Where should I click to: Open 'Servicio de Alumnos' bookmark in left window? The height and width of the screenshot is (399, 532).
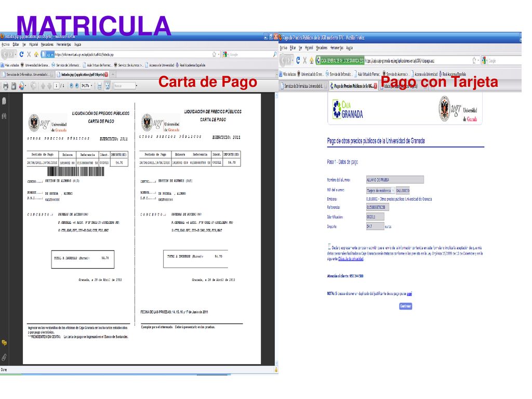(x=129, y=65)
